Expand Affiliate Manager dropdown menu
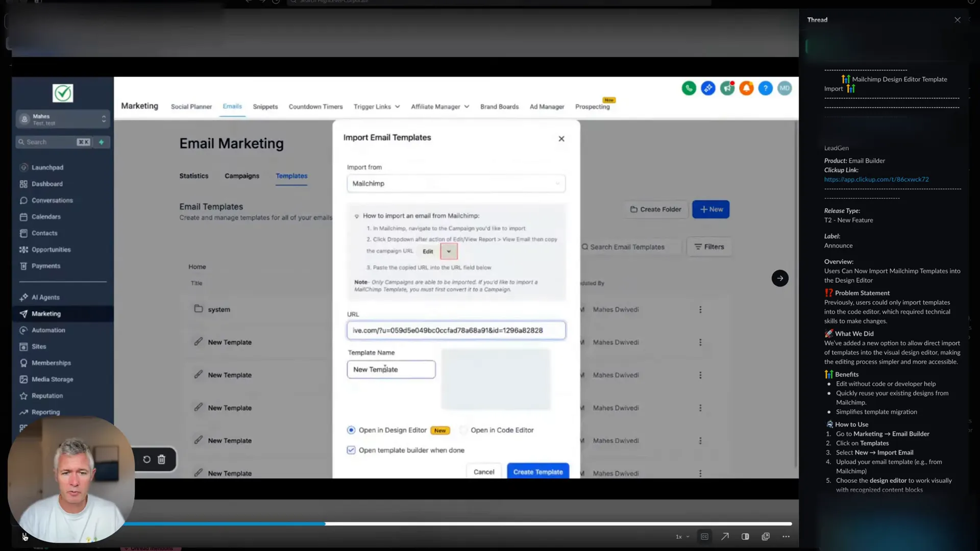 point(440,107)
